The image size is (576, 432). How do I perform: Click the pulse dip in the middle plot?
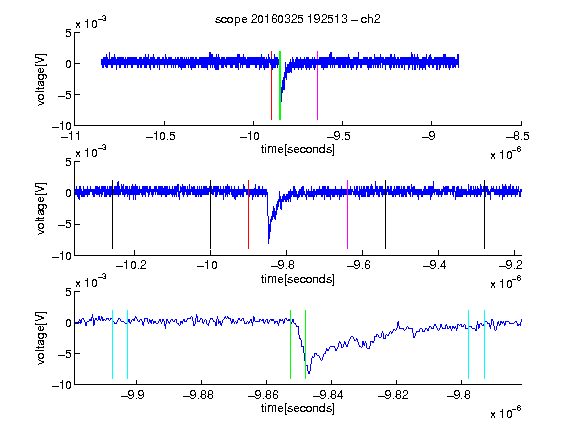[x=269, y=241]
